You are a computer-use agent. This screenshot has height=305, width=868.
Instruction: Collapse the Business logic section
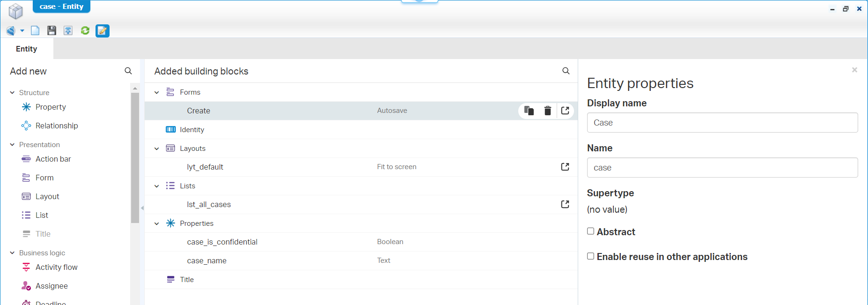click(12, 253)
